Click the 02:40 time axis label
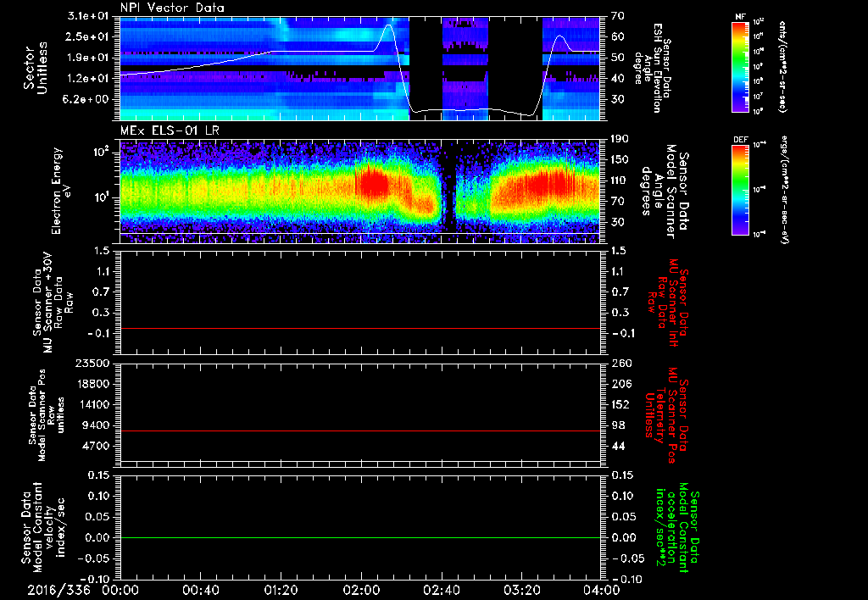 click(441, 590)
